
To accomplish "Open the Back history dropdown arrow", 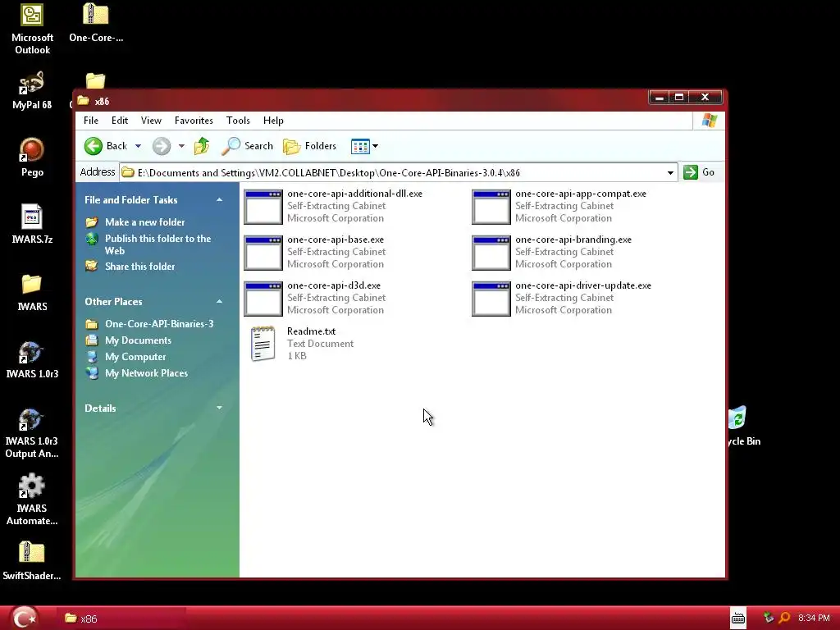I will [138, 146].
